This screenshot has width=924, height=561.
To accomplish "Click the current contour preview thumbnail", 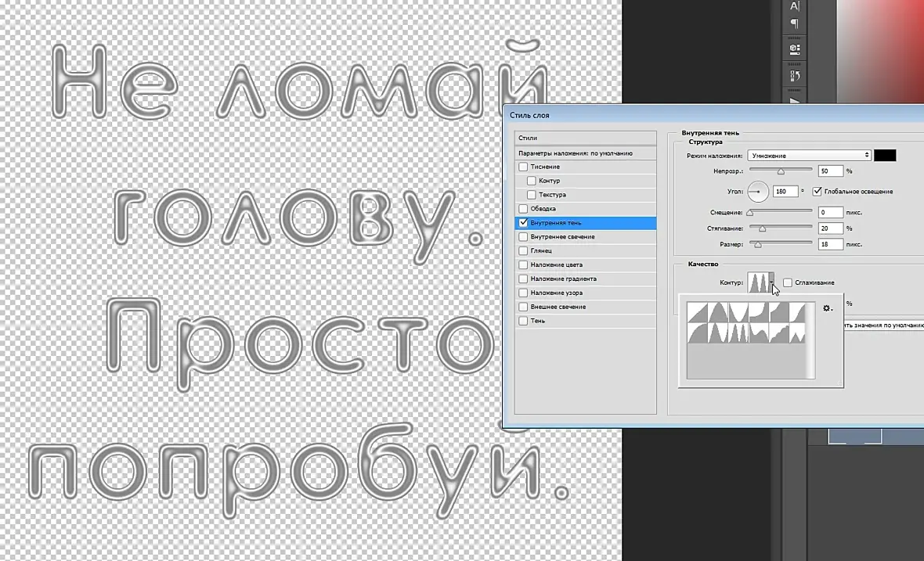I will [x=758, y=282].
